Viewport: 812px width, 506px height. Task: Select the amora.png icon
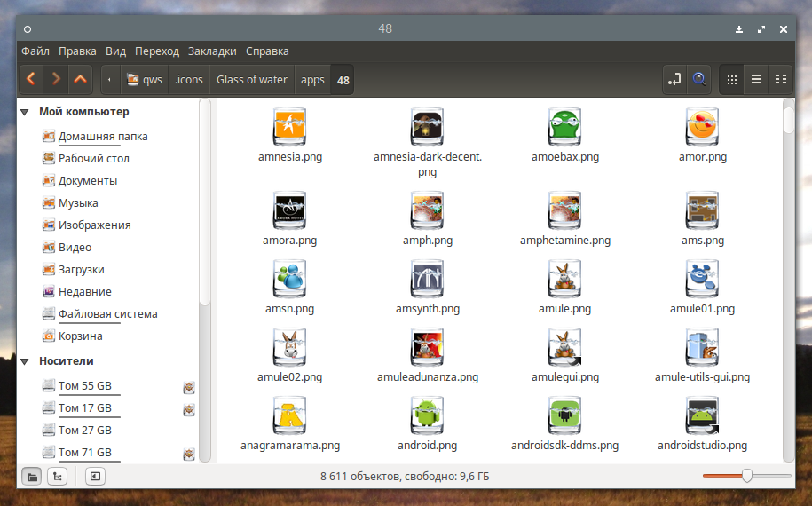click(x=290, y=210)
